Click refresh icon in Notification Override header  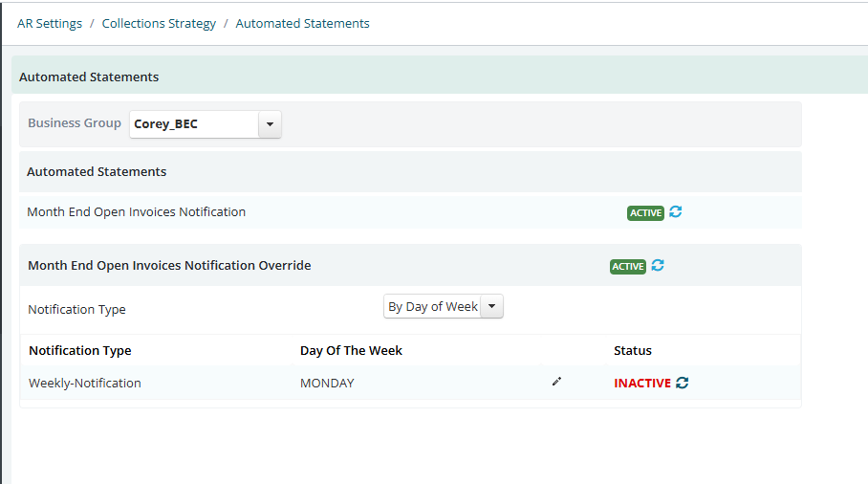pos(658,265)
